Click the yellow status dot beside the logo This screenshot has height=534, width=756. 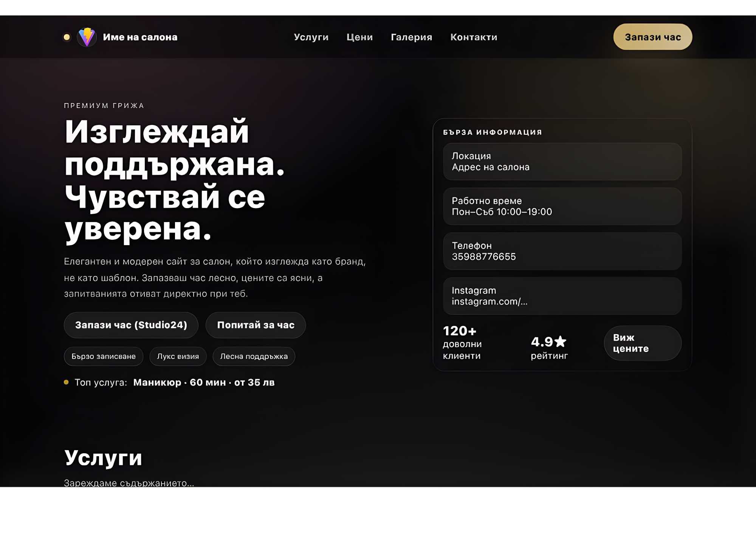67,37
